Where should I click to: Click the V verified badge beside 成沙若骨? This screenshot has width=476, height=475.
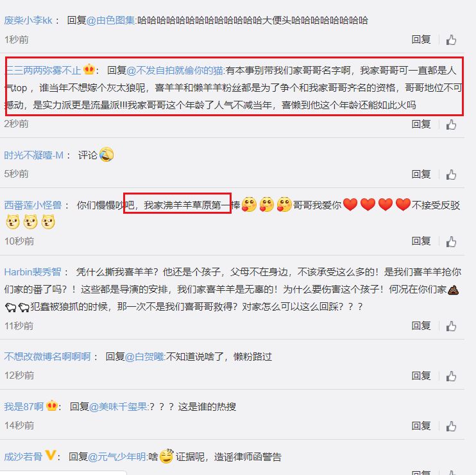(51, 455)
